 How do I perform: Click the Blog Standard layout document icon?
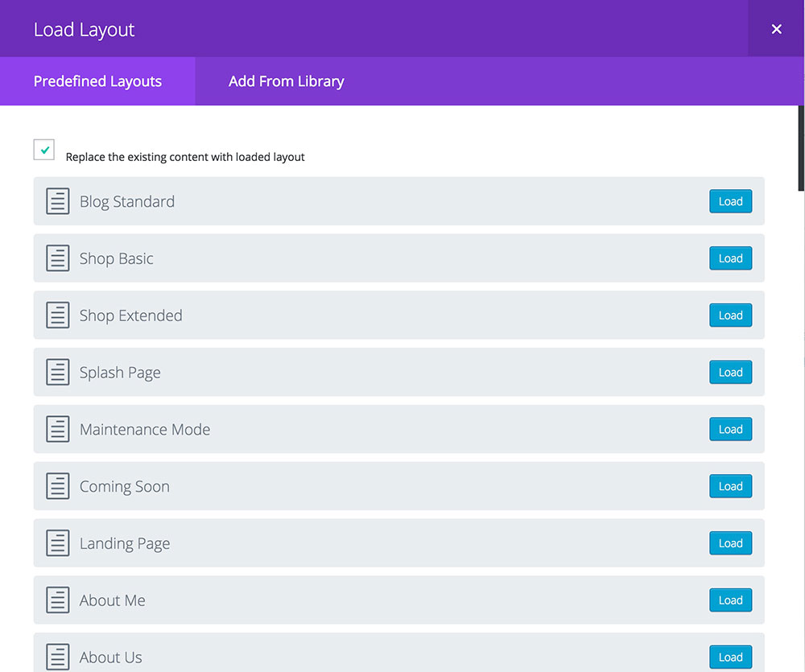coord(57,201)
